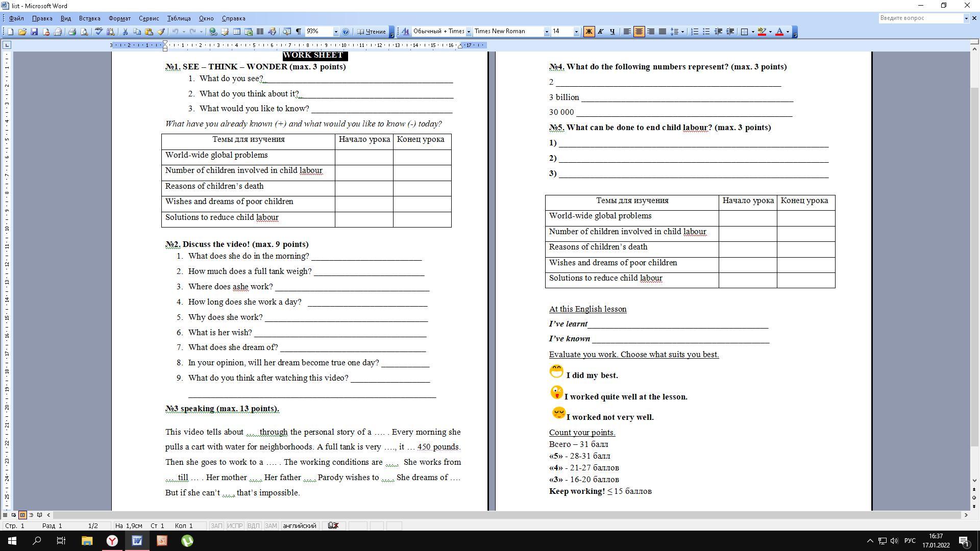Click the language indicator английский in status bar
The image size is (980, 551).
[x=299, y=525]
